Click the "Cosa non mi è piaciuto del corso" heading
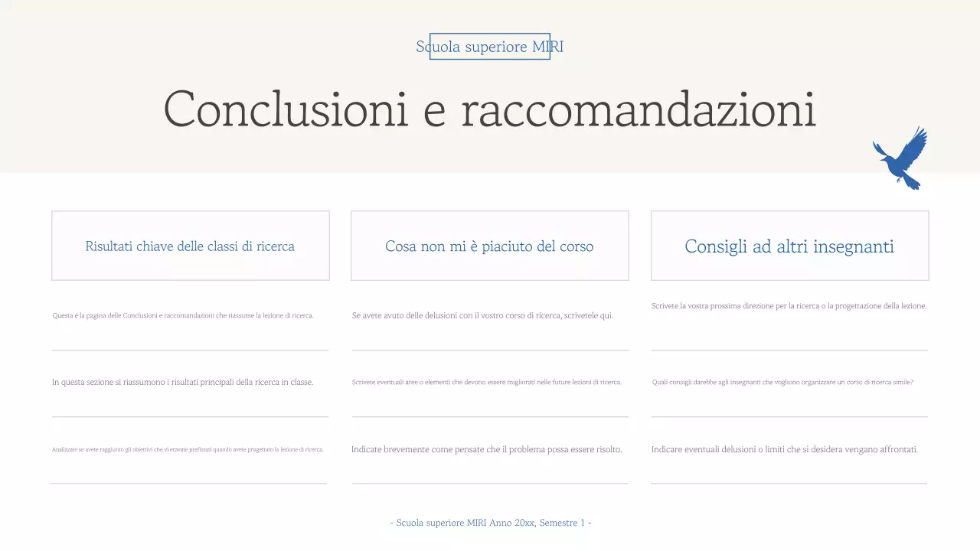The width and height of the screenshot is (980, 551). click(x=489, y=246)
